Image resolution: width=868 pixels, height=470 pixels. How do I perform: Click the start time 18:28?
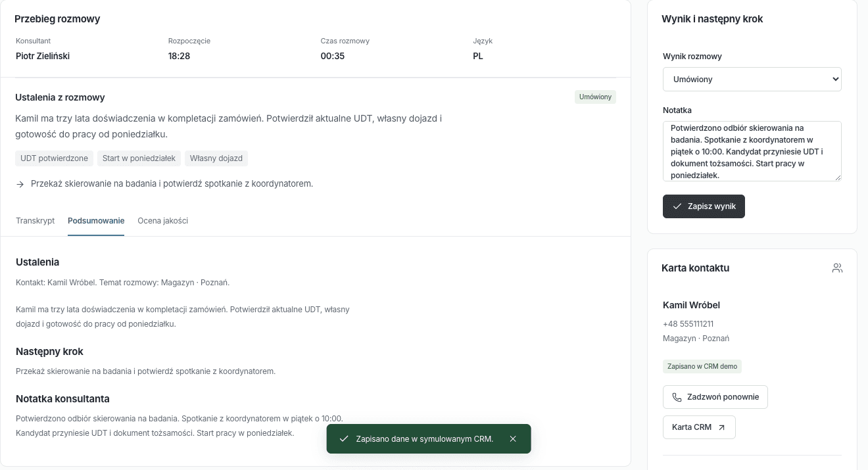[179, 56]
